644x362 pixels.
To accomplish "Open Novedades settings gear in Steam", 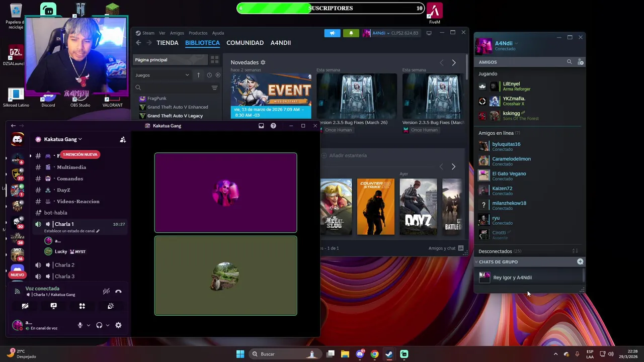I will (263, 62).
